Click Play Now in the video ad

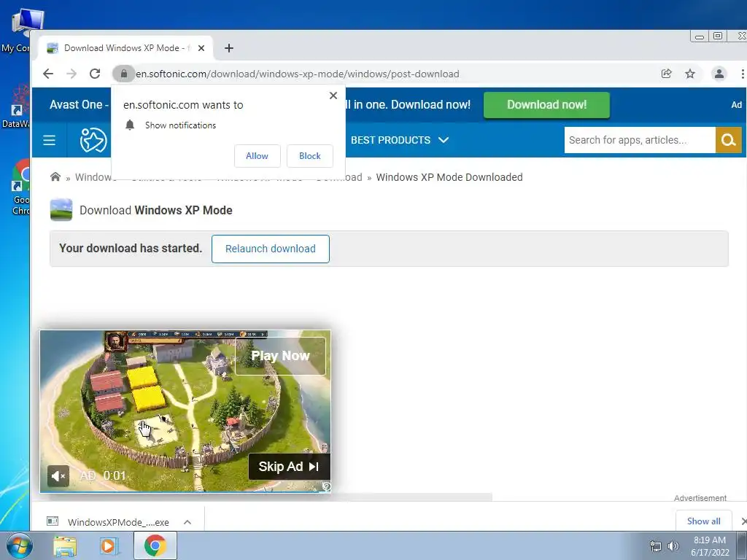(280, 356)
